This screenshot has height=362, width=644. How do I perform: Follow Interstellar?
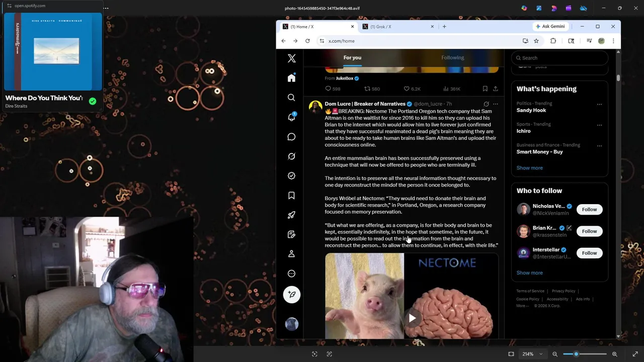click(x=589, y=253)
